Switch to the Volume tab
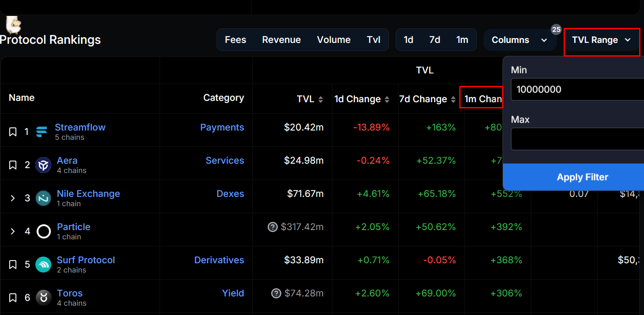This screenshot has width=644, height=315. pyautogui.click(x=334, y=39)
